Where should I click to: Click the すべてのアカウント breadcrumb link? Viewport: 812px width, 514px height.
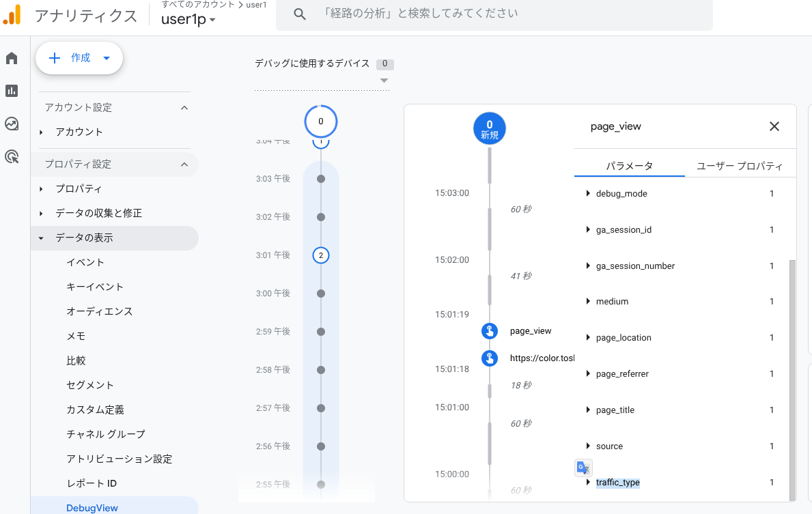pyautogui.click(x=198, y=5)
